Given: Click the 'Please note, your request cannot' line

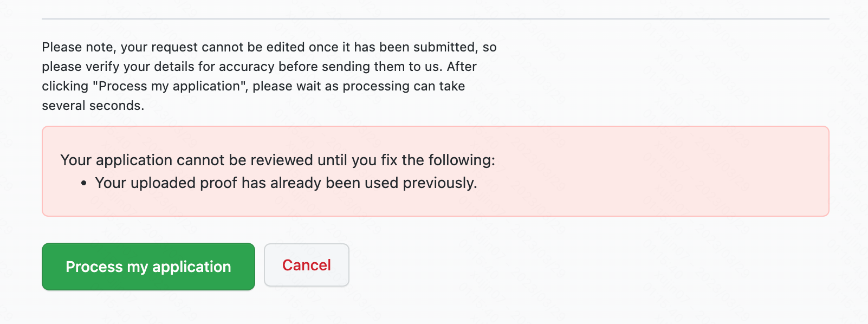Looking at the screenshot, I should 269,47.
